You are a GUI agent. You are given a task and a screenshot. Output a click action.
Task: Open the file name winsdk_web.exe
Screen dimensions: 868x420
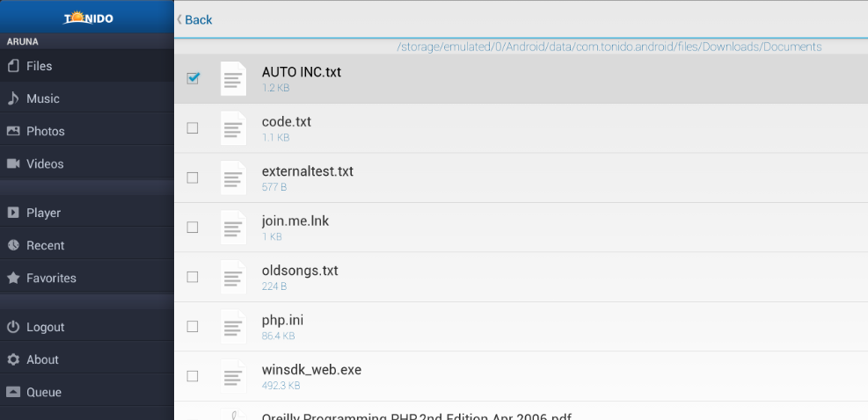tap(311, 370)
